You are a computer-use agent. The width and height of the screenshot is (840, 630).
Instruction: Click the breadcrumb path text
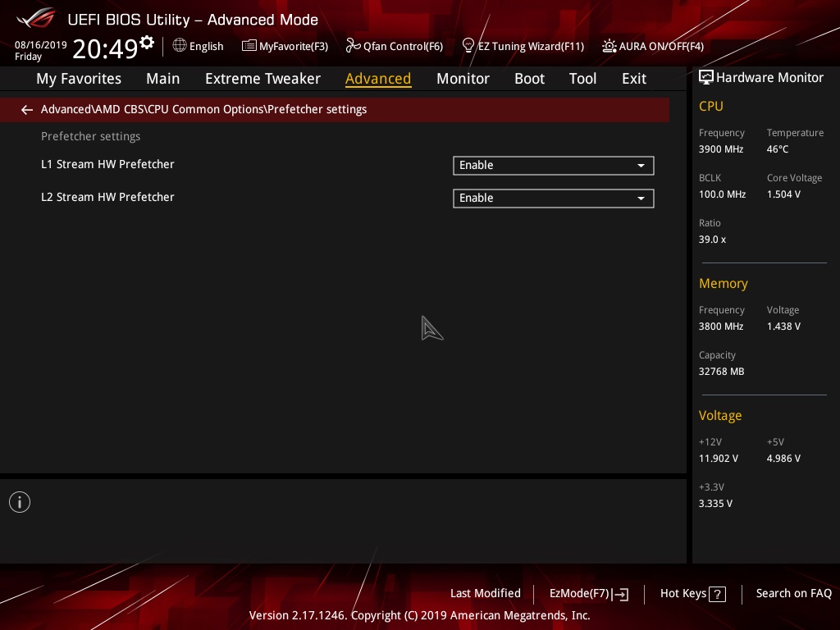coord(203,109)
